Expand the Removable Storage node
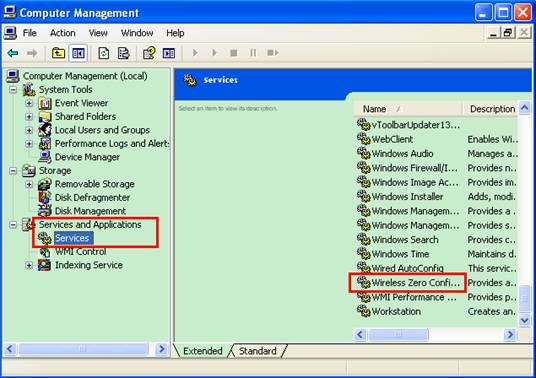Image resolution: width=536 pixels, height=378 pixels. 29,184
